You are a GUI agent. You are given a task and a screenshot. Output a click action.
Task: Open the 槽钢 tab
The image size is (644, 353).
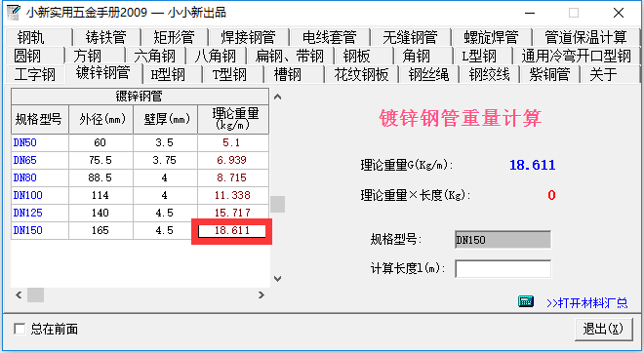point(294,74)
